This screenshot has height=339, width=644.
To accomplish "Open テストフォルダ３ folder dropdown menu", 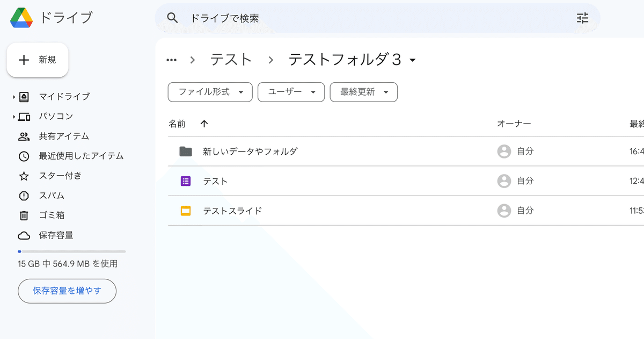I will [x=412, y=60].
